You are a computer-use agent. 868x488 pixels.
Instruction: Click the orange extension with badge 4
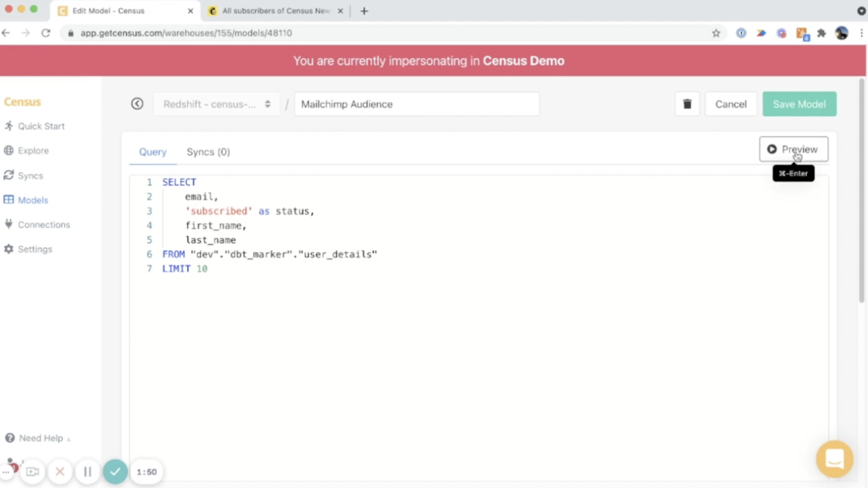pos(801,33)
